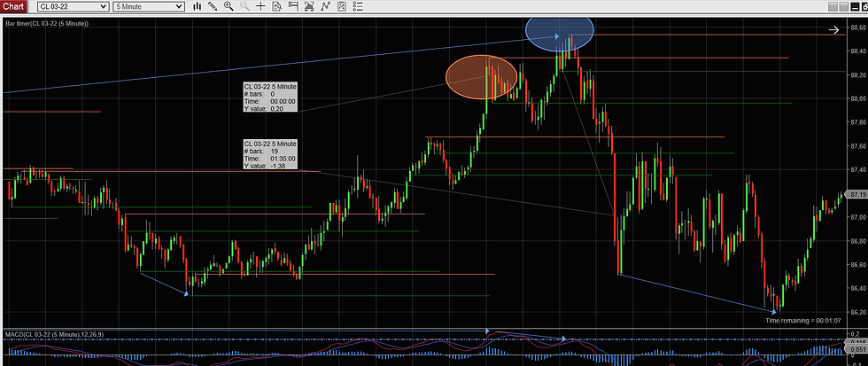Click the second gray square link button
The width and height of the screenshot is (868, 366).
pos(844,6)
